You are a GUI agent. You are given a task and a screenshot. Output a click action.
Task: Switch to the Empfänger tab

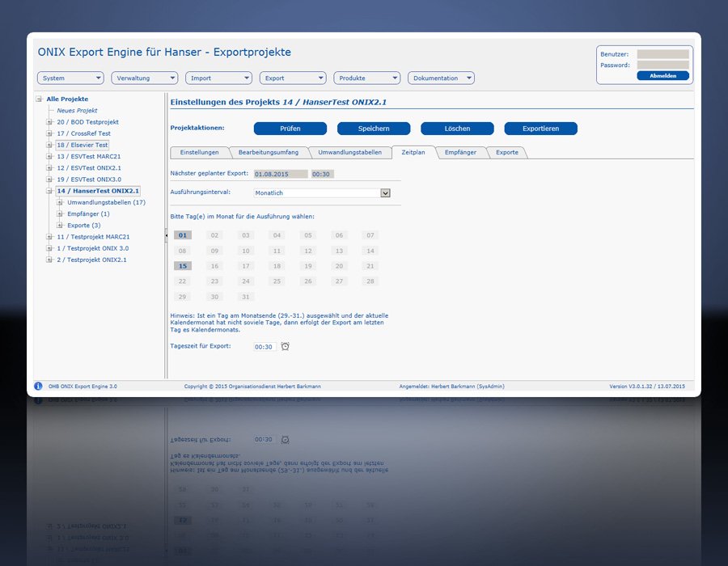point(460,152)
